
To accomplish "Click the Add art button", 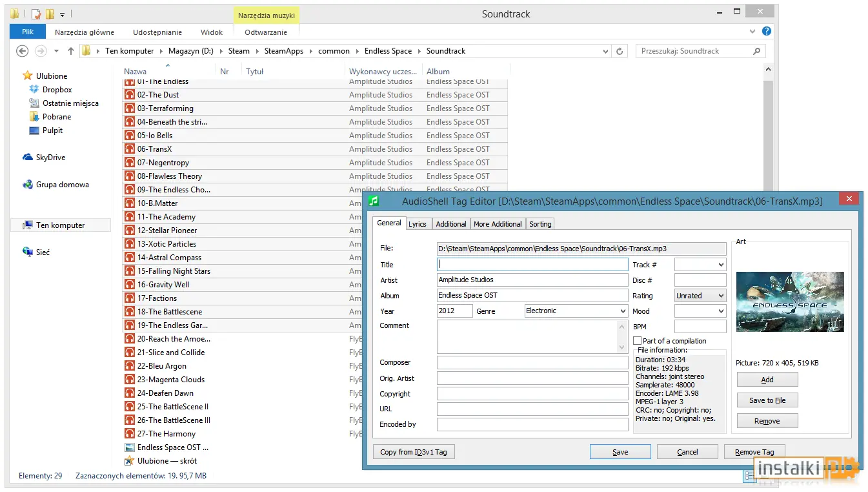I will [767, 380].
